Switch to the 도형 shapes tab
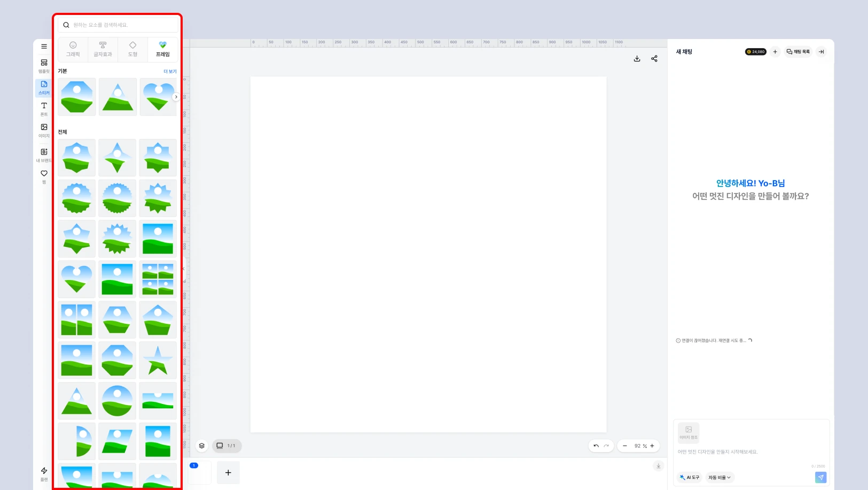Screen dimensions: 868x490 pyautogui.click(x=133, y=49)
